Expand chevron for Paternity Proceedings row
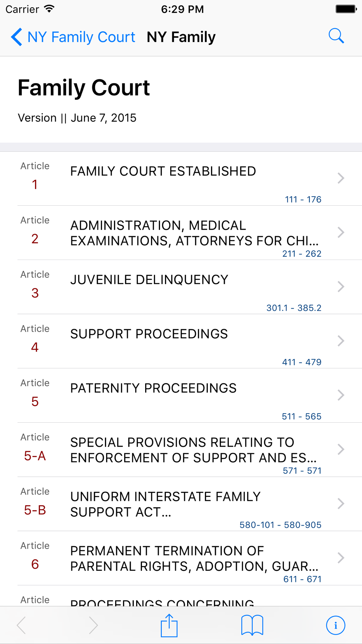Image resolution: width=362 pixels, height=644 pixels. pos(341,395)
